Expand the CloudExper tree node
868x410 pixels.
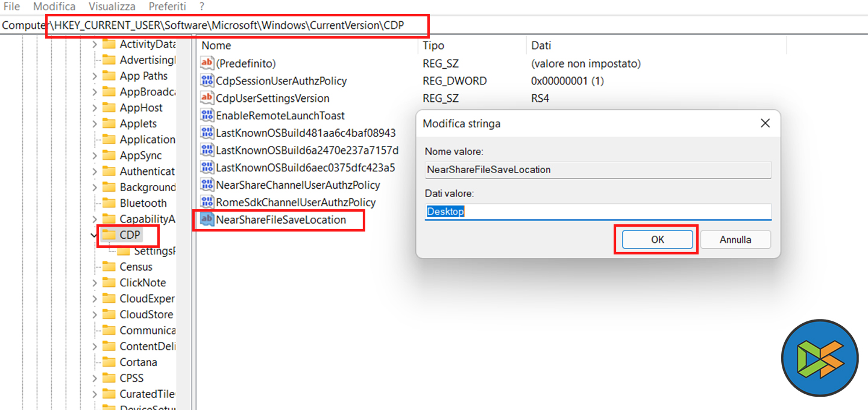94,298
